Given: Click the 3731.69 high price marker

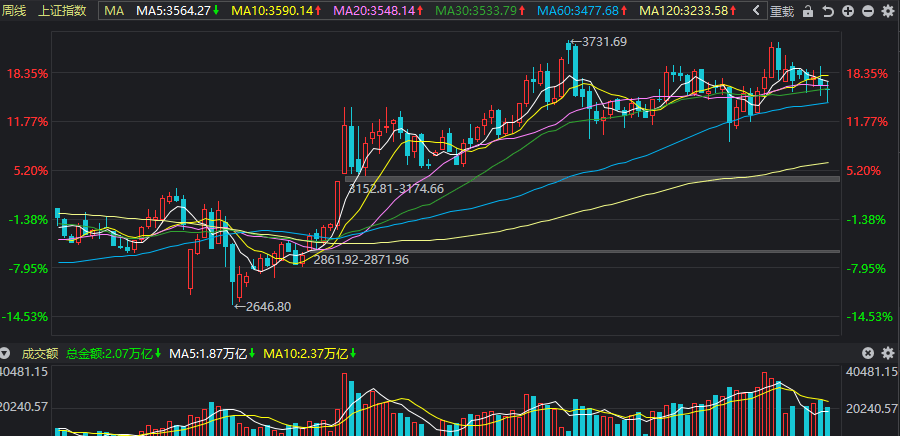Looking at the screenshot, I should click(x=599, y=41).
